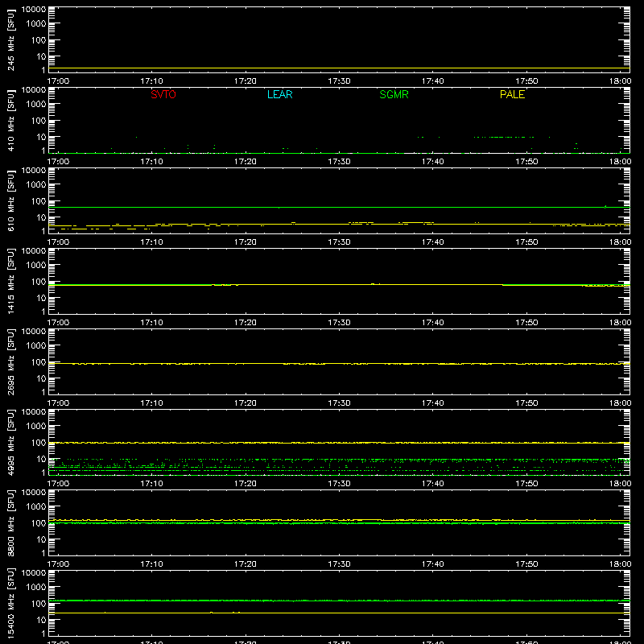
Task: Click 17:50 tick label under 410 MHz panel
Action: (526, 162)
